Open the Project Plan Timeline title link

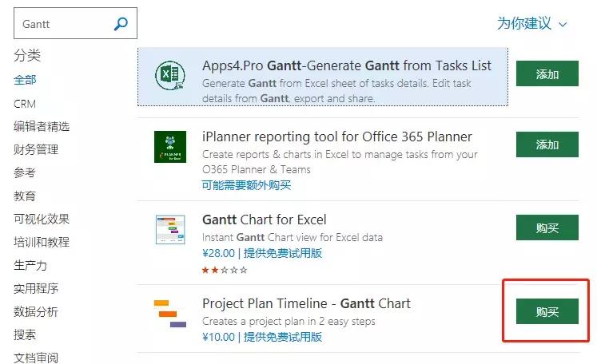pyautogui.click(x=306, y=303)
